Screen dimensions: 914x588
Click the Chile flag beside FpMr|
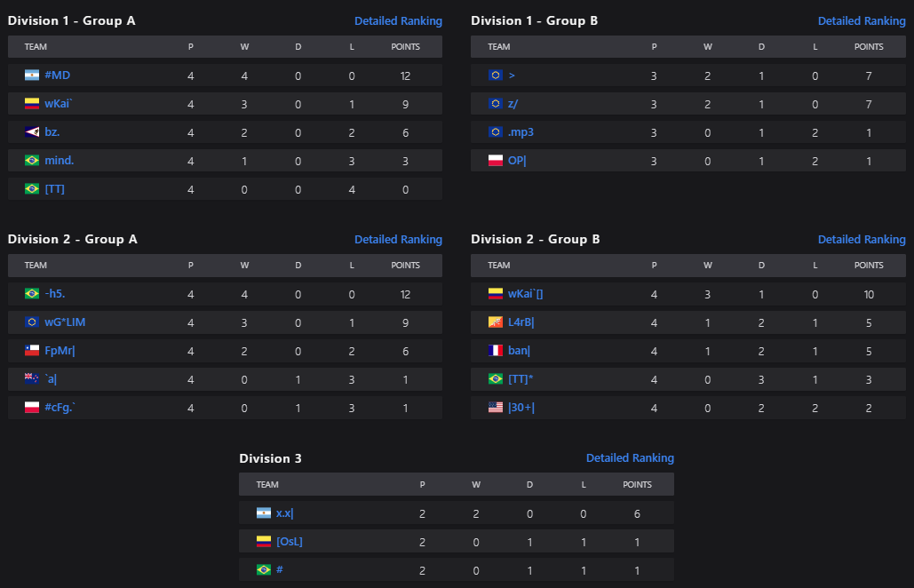pos(32,350)
